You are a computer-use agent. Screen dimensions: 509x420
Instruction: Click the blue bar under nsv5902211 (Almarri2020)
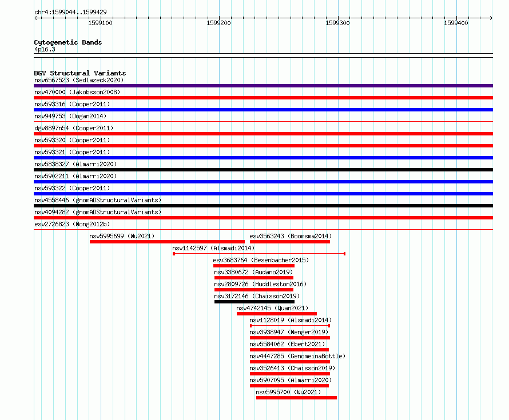[263, 182]
